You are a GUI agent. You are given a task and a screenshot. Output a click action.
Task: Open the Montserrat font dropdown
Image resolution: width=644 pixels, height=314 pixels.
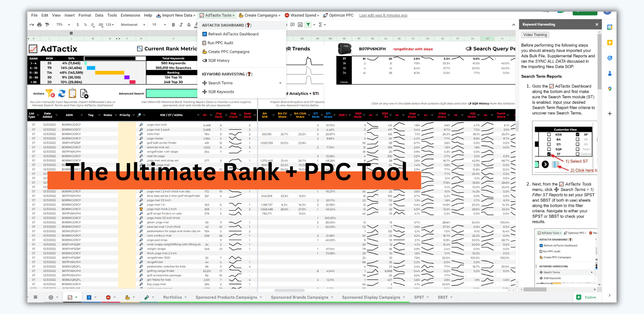(x=133, y=25)
